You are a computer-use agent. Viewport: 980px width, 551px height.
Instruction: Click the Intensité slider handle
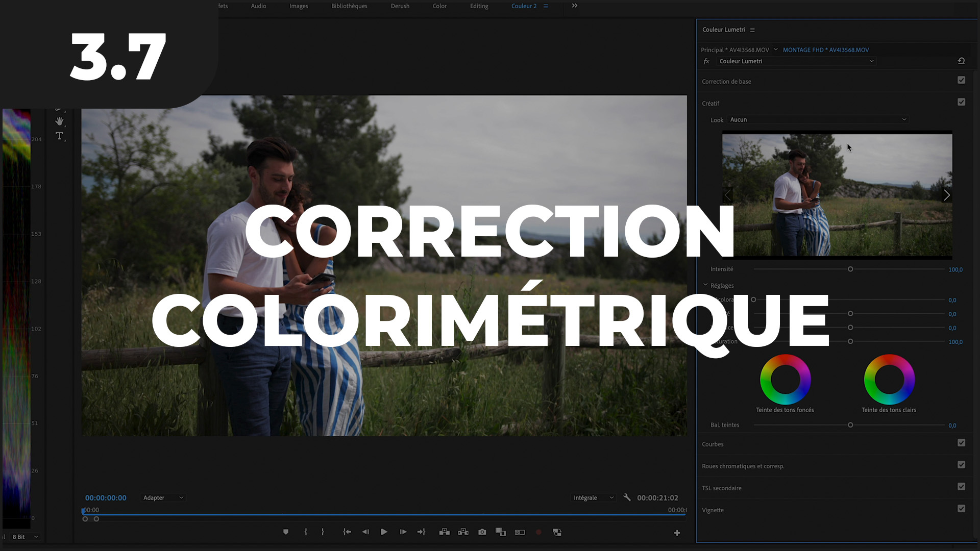[850, 269]
